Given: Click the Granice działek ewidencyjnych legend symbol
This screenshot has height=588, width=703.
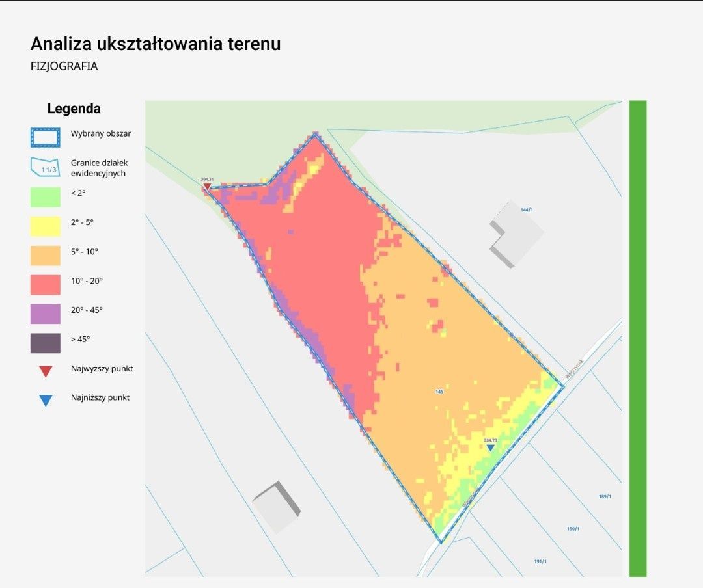Looking at the screenshot, I should tap(45, 167).
